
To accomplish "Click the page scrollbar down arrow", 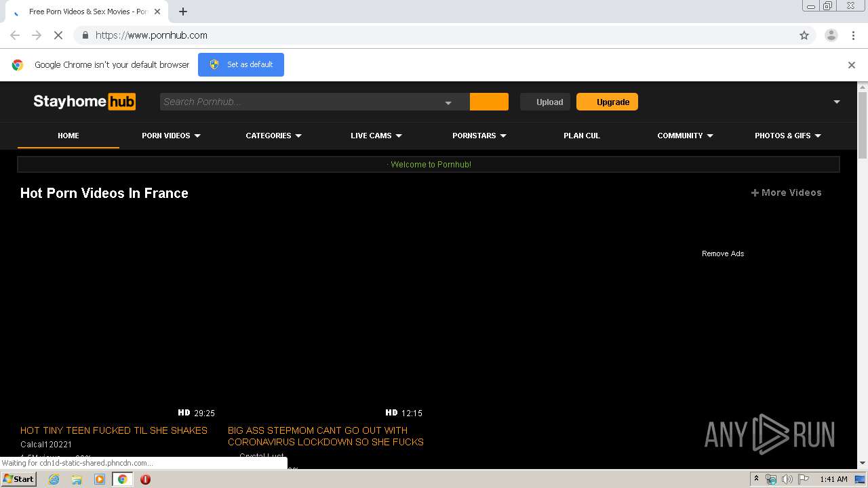I will pos(863,463).
